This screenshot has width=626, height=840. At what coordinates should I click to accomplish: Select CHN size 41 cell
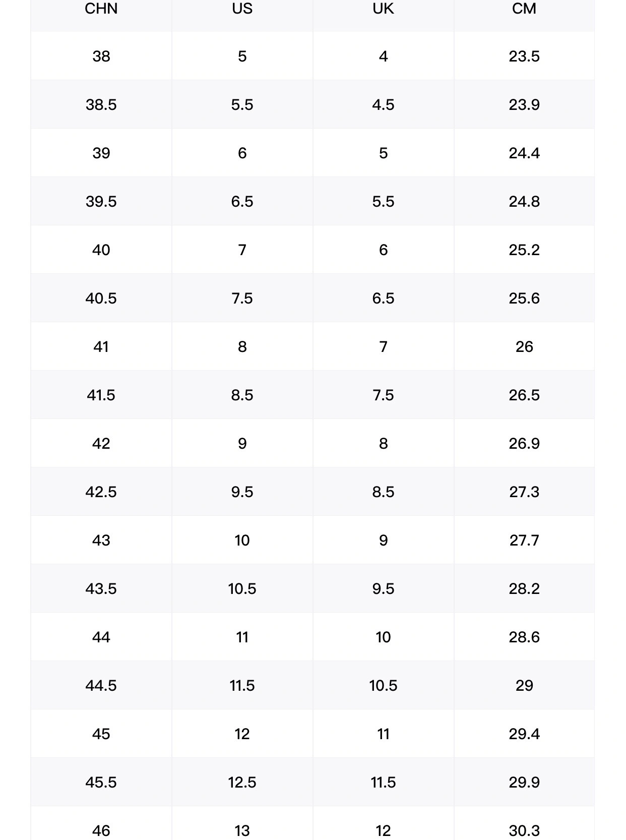[101, 346]
